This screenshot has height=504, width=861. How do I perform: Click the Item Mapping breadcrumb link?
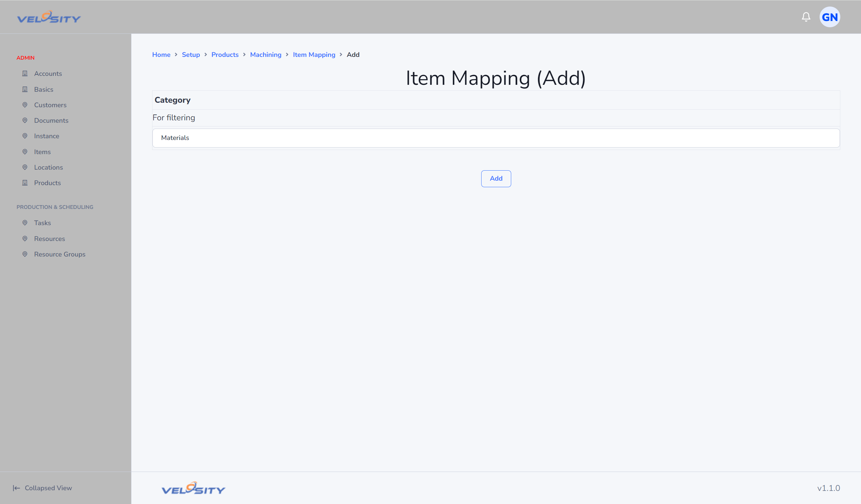[314, 54]
